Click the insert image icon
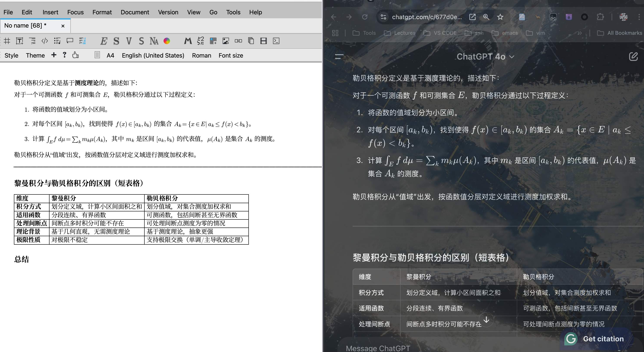This screenshot has height=352, width=644. [x=226, y=41]
